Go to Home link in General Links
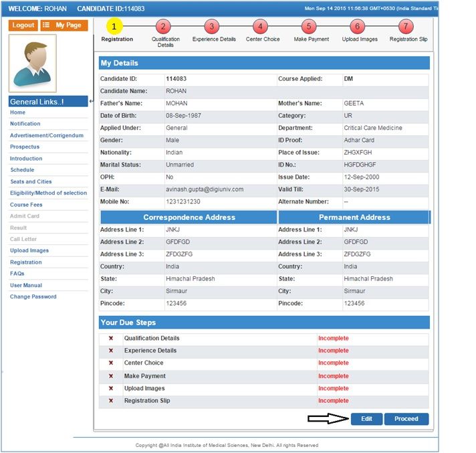 tap(17, 112)
